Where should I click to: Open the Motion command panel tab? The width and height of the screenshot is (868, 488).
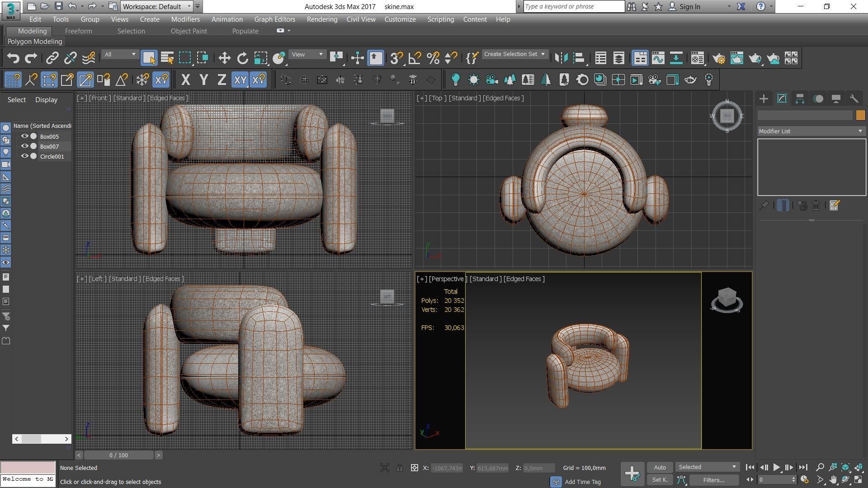pos(818,99)
